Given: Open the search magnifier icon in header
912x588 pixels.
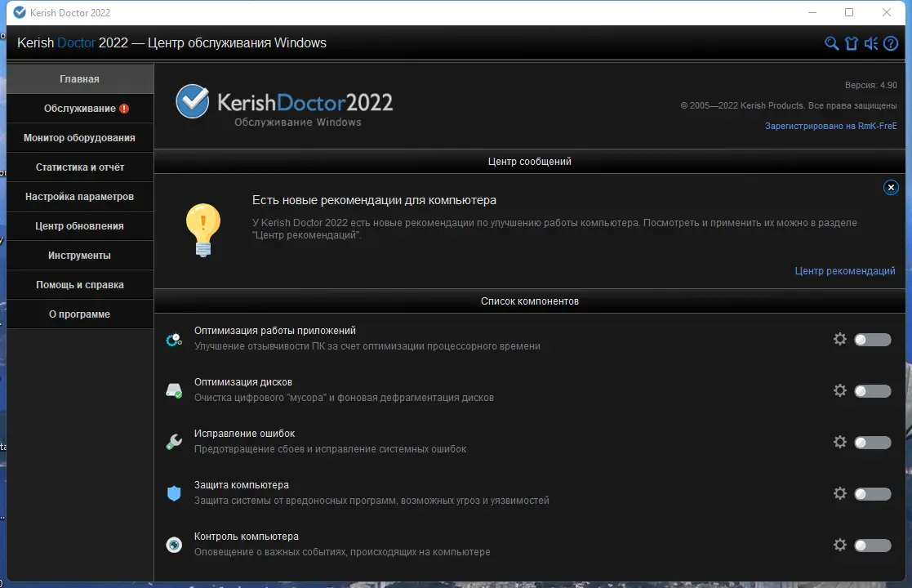Looking at the screenshot, I should coord(831,43).
